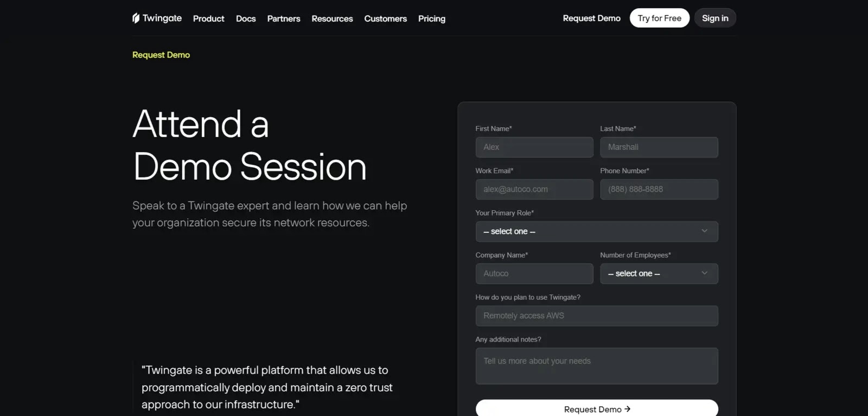Click the additional notes text area

coord(597,366)
